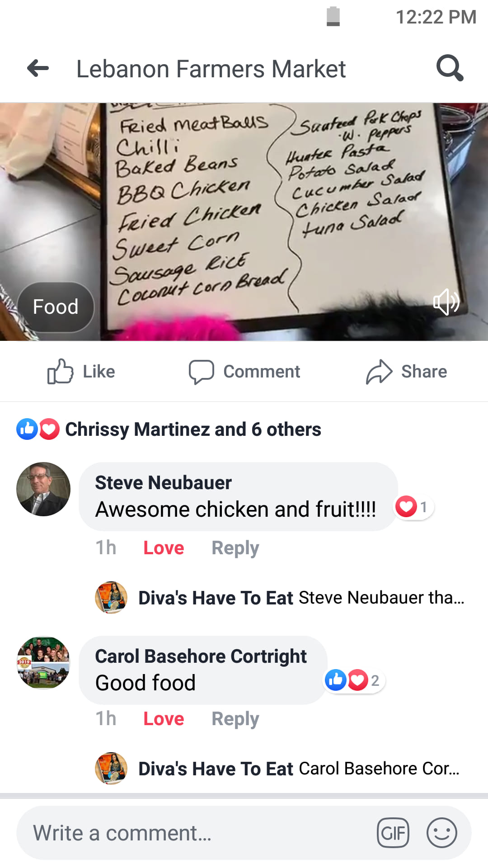
Task: Expand Diva's Have To Eat reply to Steve
Action: (279, 598)
